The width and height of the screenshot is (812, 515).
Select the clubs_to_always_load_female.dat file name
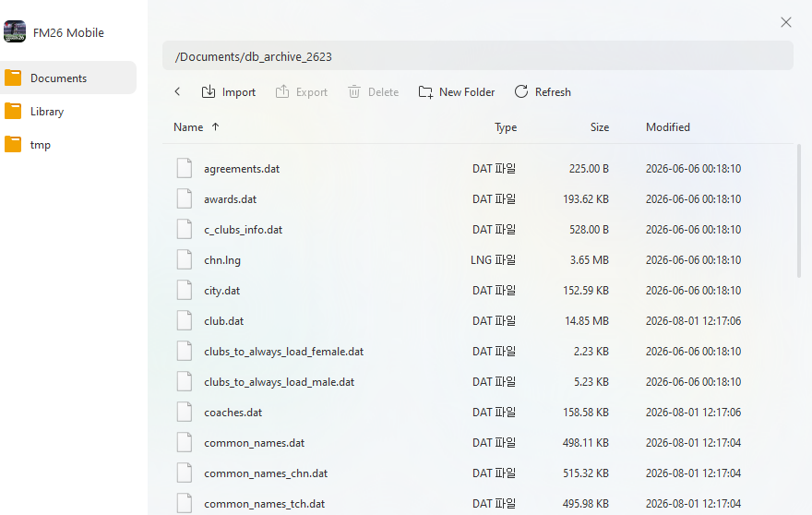pos(283,352)
